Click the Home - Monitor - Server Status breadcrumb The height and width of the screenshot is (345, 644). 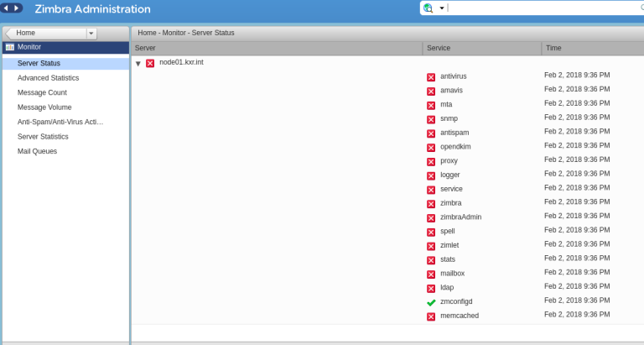(186, 33)
